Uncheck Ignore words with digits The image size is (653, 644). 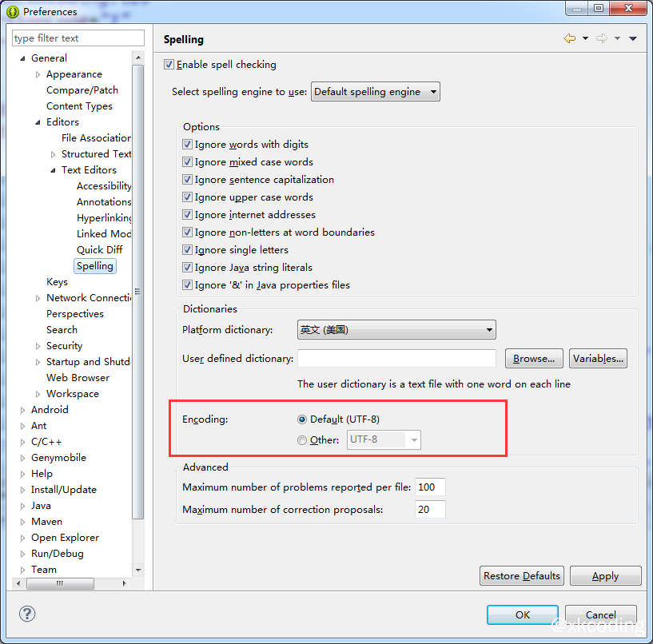tap(188, 145)
